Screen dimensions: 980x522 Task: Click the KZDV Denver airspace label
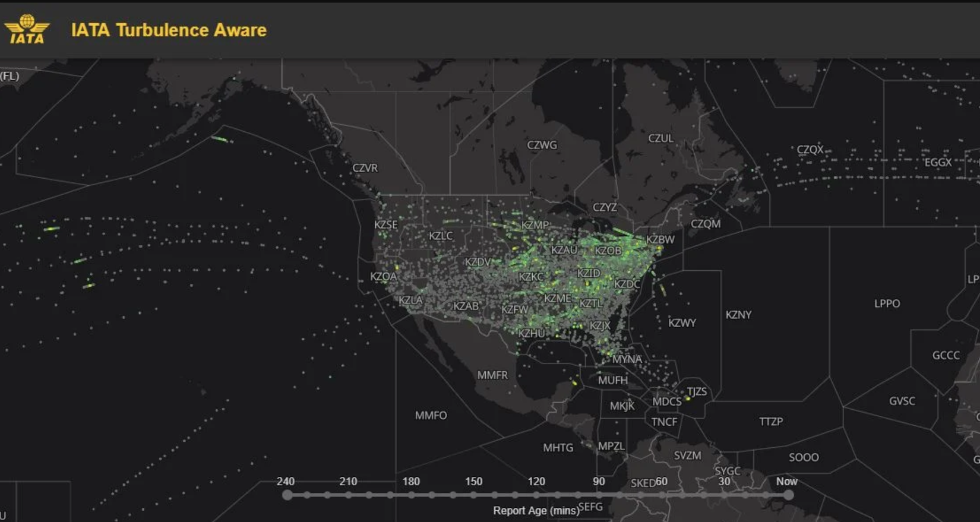pyautogui.click(x=478, y=262)
